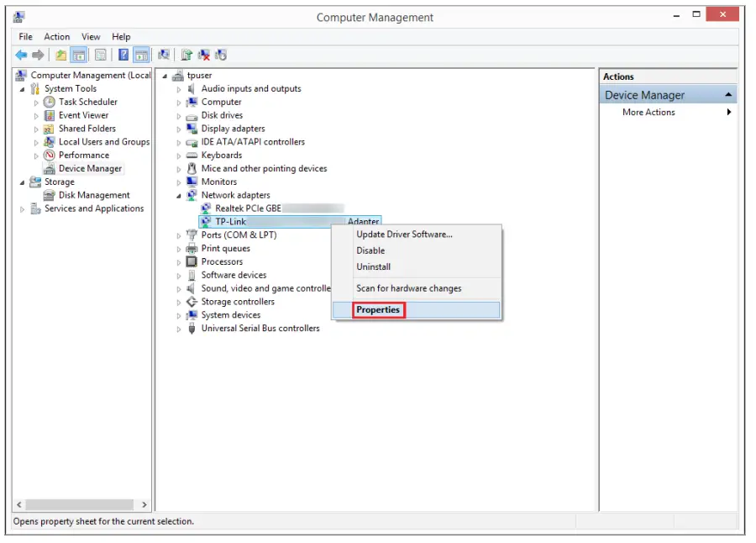
Task: Open Task Scheduler in the left tree
Action: pyautogui.click(x=87, y=102)
